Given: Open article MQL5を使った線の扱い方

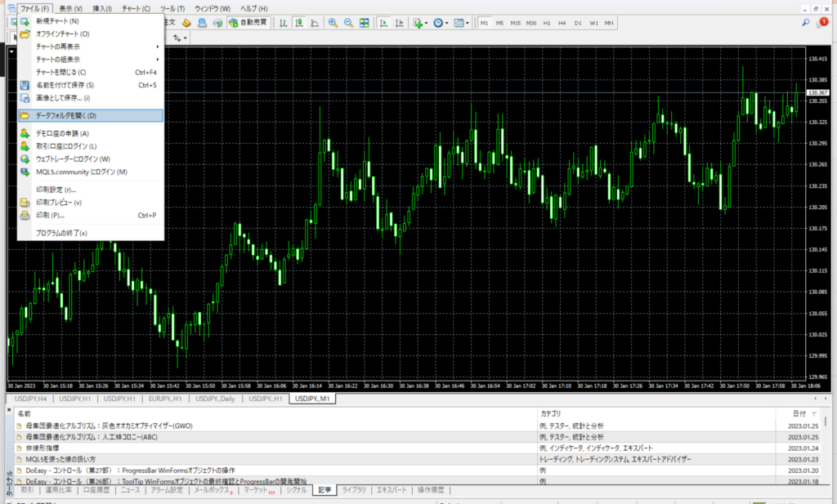Looking at the screenshot, I should 60,459.
